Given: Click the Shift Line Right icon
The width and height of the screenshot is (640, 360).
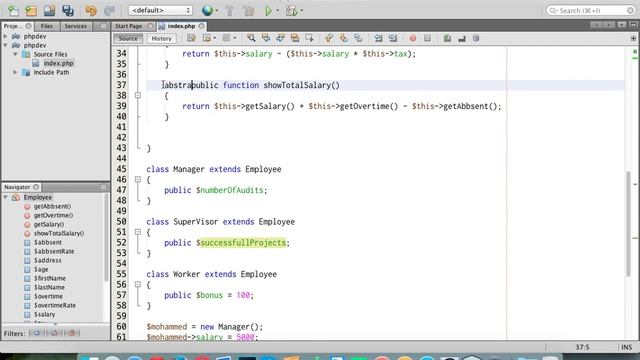Looking at the screenshot, I should (393, 38).
